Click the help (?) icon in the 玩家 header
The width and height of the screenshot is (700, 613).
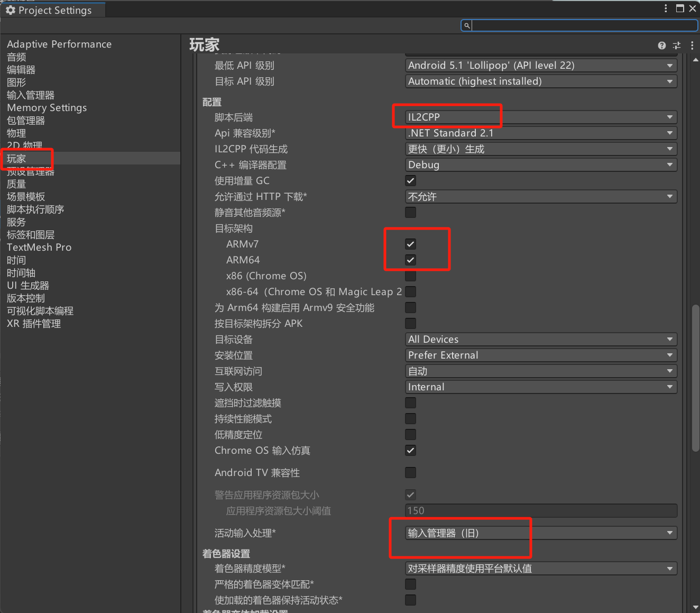tap(661, 45)
